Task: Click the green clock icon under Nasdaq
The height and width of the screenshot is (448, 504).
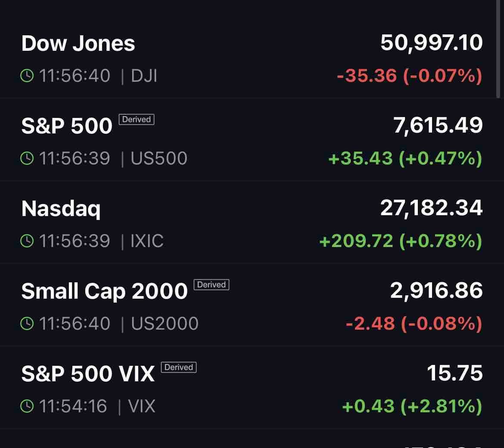Action: (27, 241)
